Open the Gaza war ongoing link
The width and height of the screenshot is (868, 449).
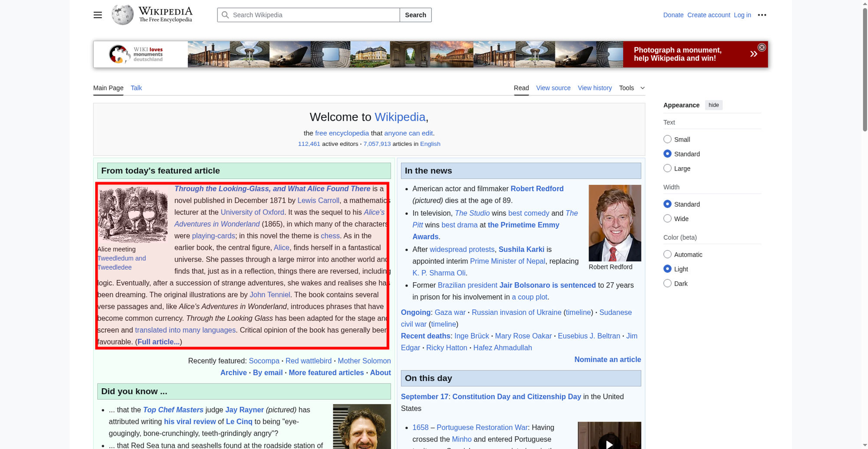(x=450, y=312)
